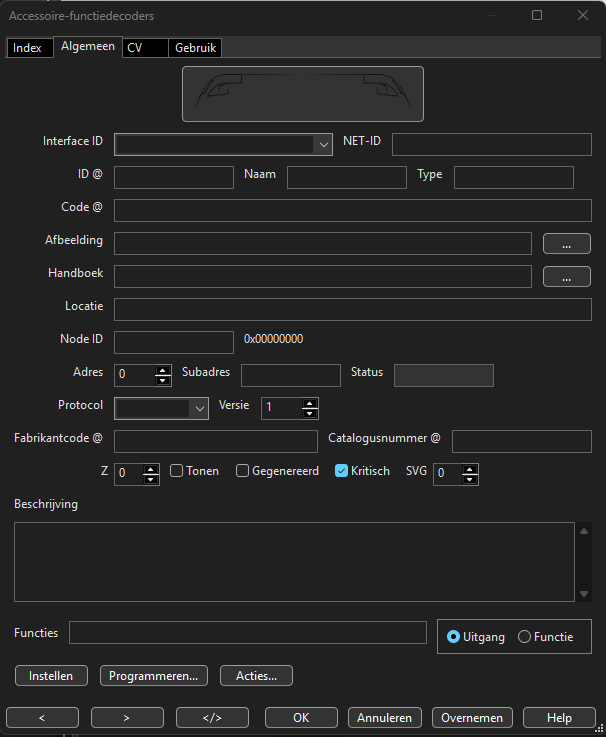Expand the Protocol dropdown list
Viewport: 606px width, 737px height.
pos(200,408)
